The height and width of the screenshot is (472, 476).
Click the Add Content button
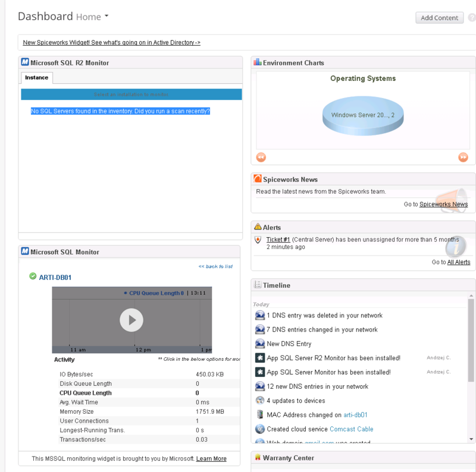(439, 17)
